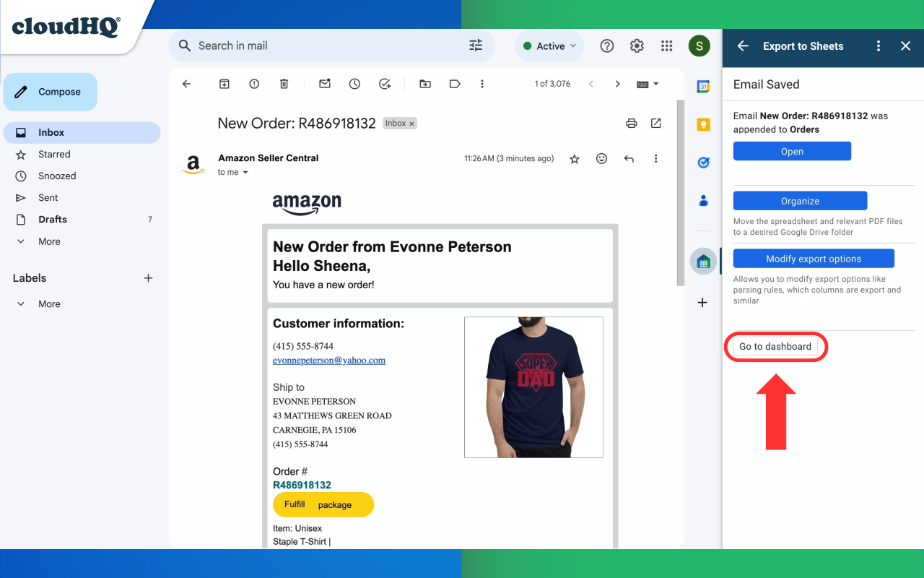This screenshot has width=924, height=578.
Task: Open the evonnepeterson@yahoo.com email link
Action: [329, 360]
